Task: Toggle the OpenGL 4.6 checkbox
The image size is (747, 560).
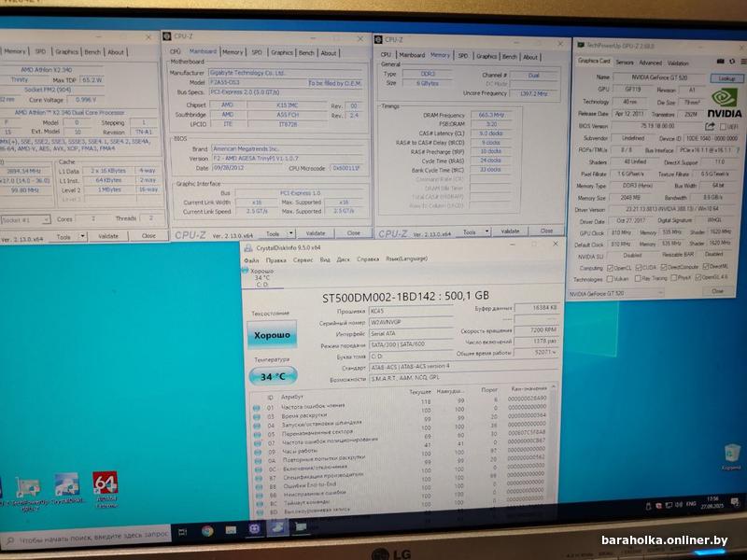Action: (x=698, y=277)
